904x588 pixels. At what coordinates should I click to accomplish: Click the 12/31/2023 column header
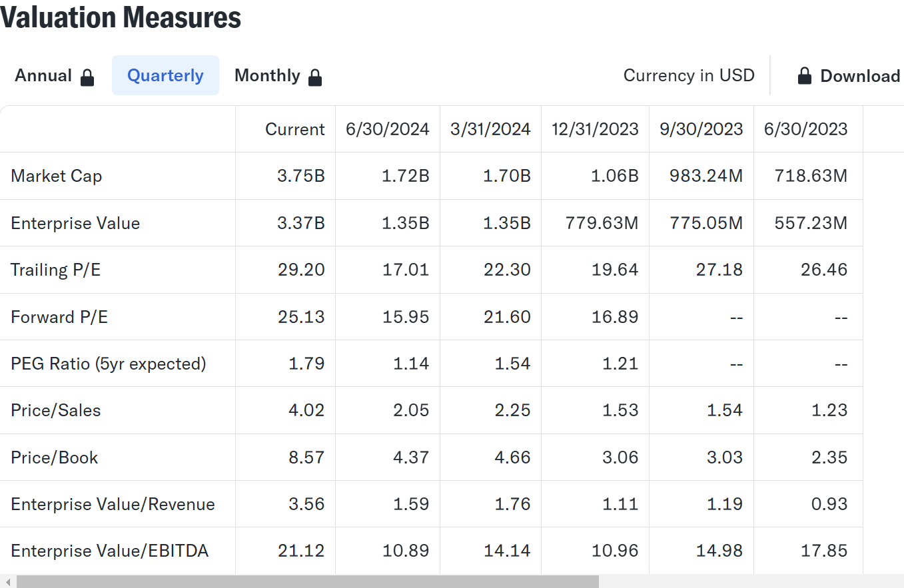[x=594, y=129]
